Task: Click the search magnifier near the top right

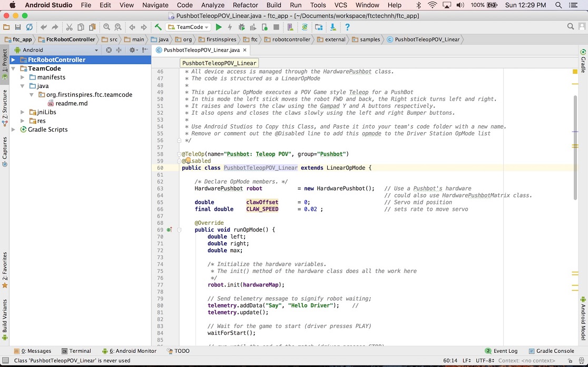Action: [x=570, y=26]
